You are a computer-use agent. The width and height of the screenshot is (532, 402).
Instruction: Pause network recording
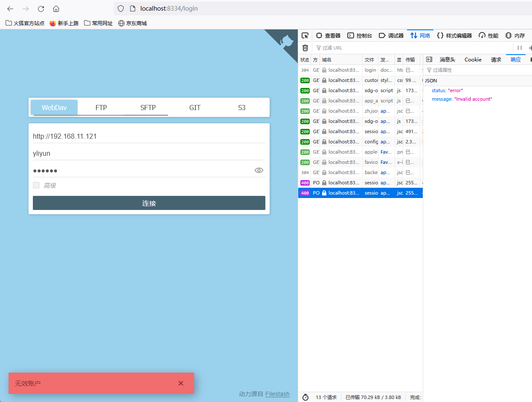point(520,48)
